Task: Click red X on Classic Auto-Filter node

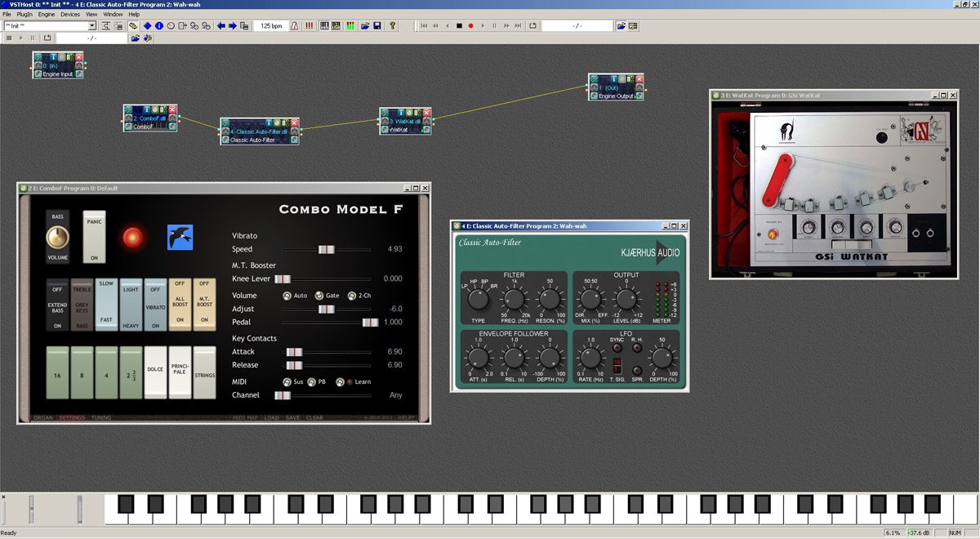Action: (x=295, y=122)
